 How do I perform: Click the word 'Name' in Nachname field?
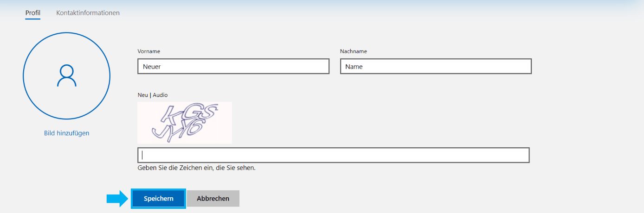point(354,67)
